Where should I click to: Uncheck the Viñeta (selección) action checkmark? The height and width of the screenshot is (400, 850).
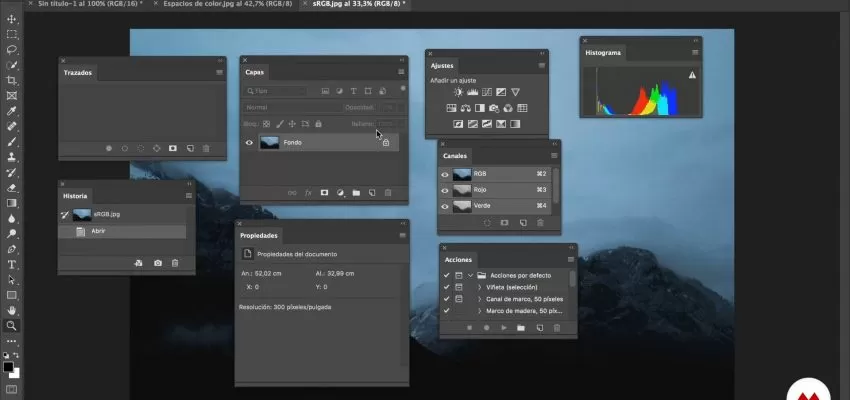click(446, 286)
